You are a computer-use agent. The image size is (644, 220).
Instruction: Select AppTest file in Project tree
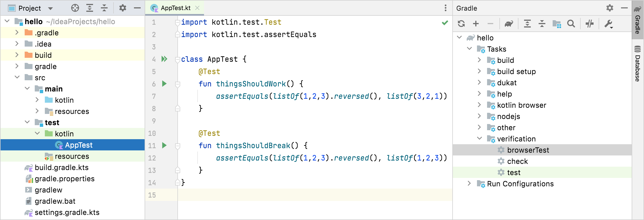tap(73, 145)
